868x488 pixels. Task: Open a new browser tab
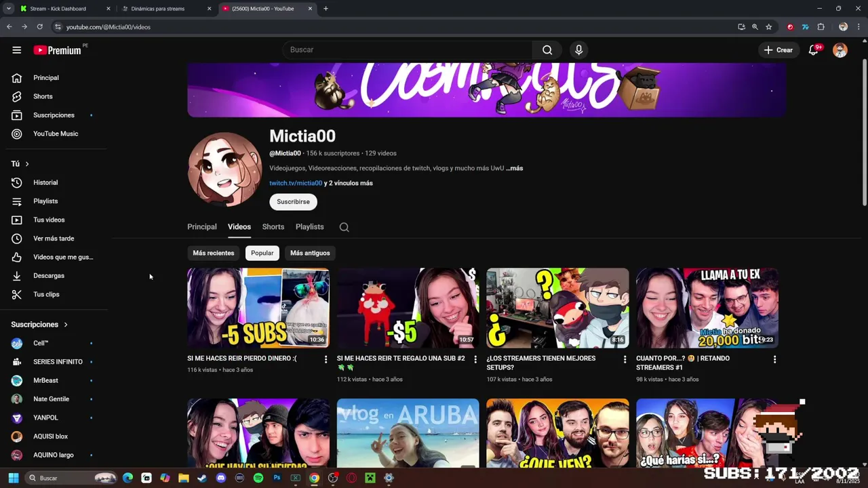pos(325,9)
